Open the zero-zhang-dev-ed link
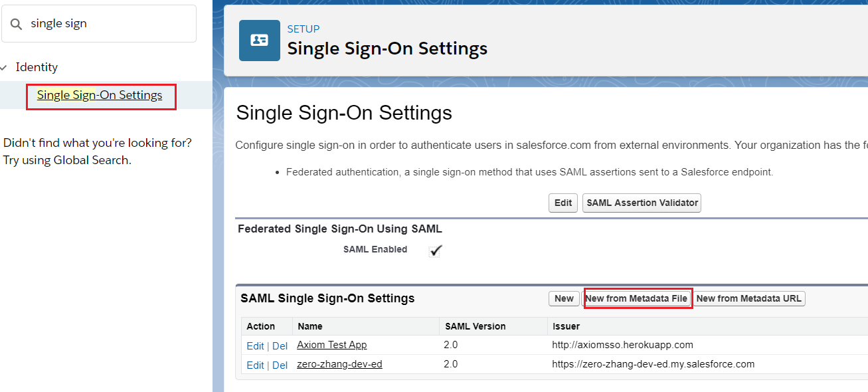The height and width of the screenshot is (392, 868). tap(339, 364)
